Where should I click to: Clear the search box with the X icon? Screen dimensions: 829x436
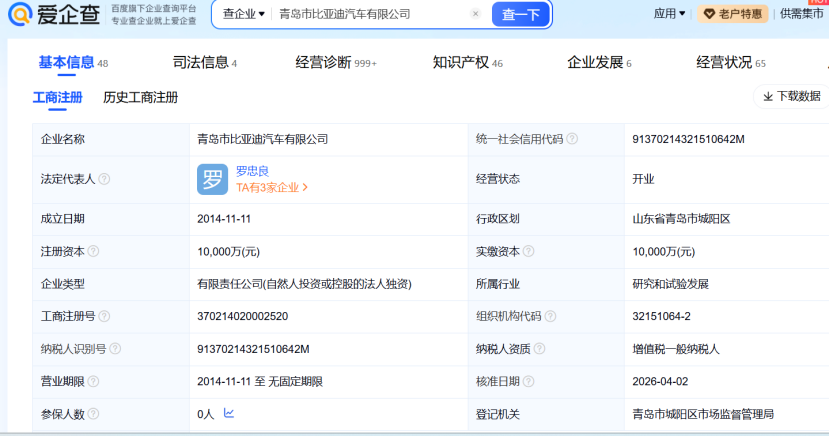[x=475, y=14]
